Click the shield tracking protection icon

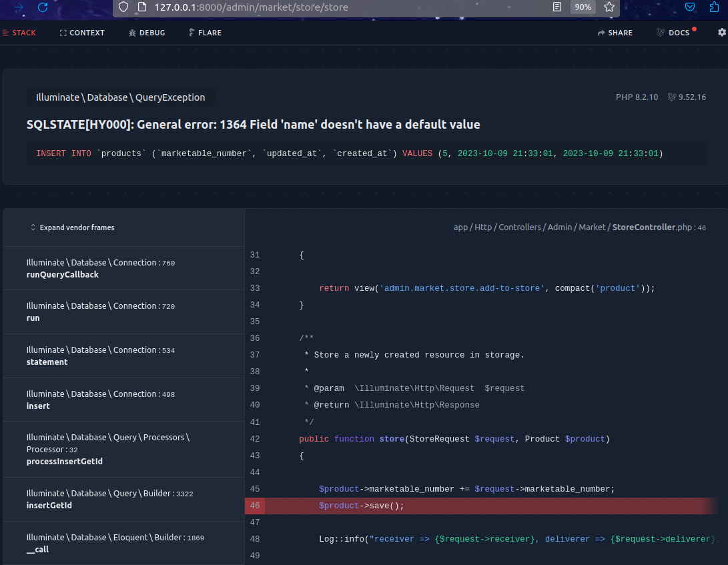click(123, 7)
